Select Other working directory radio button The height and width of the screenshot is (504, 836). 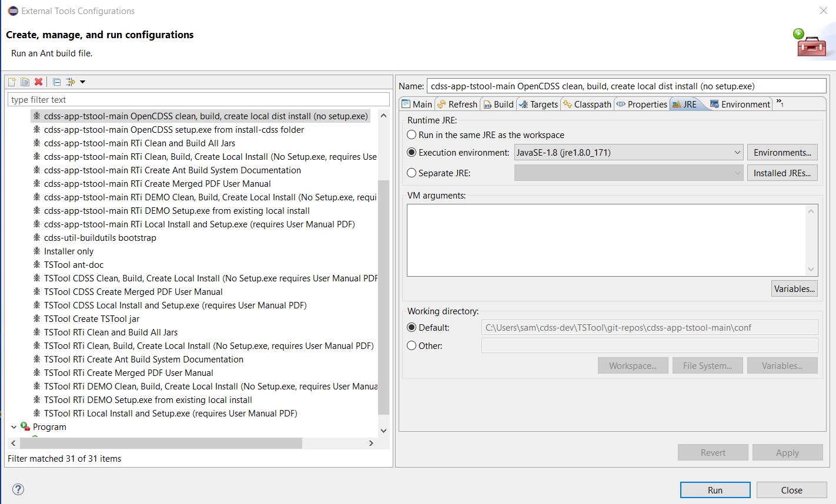[x=412, y=346]
